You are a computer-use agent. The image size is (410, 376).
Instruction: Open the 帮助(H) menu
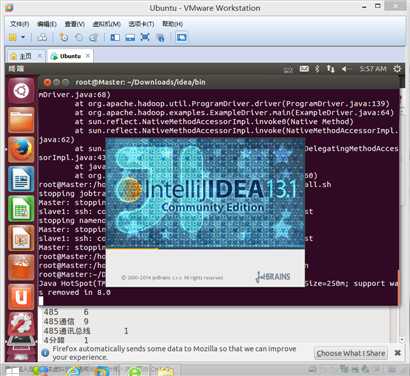(x=172, y=24)
